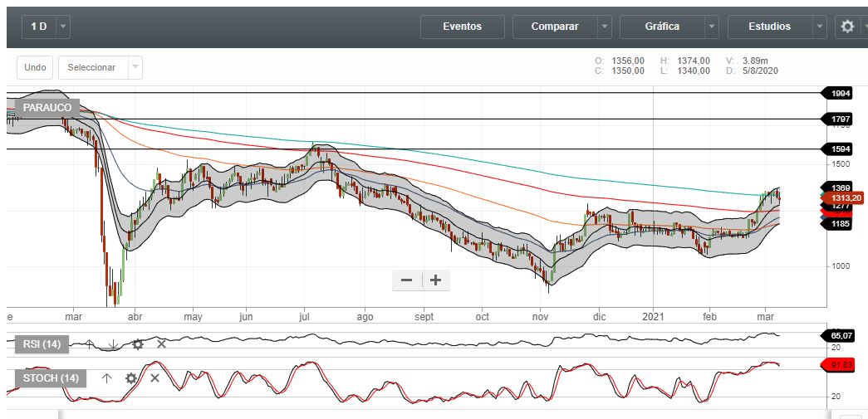868x419 pixels.
Task: Zoom in the chart with plus button
Action: 435,280
